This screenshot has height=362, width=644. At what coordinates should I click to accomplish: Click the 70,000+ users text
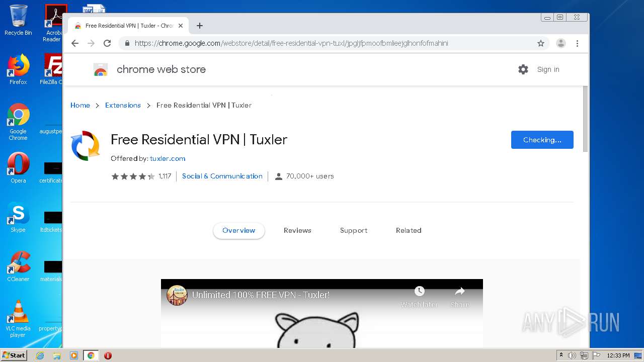point(310,176)
